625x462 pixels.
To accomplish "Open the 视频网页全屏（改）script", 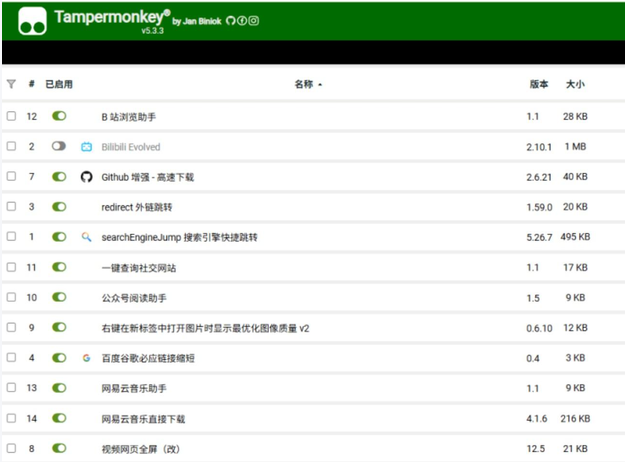I will [141, 449].
